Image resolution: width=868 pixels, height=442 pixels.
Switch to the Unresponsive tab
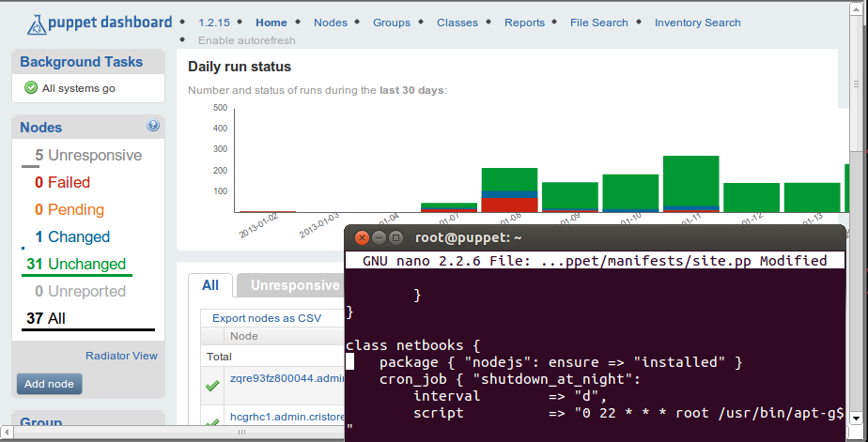(294, 285)
